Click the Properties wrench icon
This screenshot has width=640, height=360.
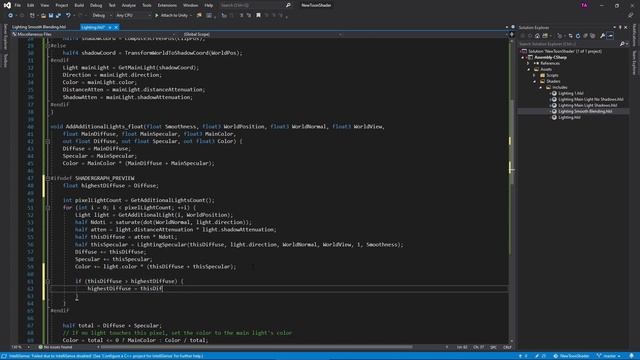[x=602, y=36]
